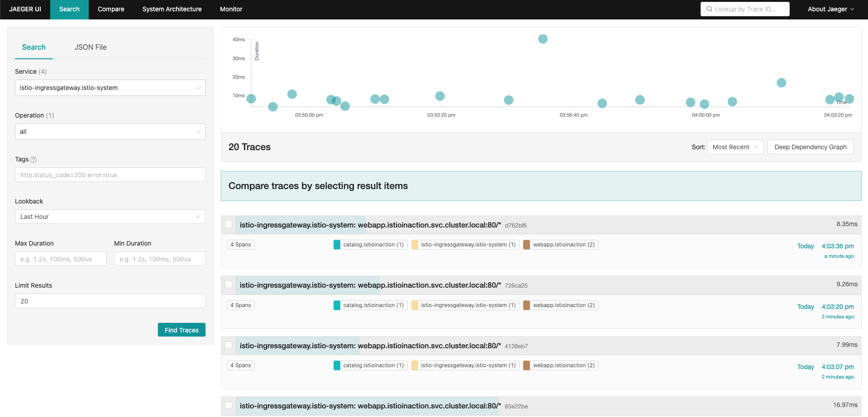This screenshot has height=417, width=868.
Task: Click istio-ingressgateway tag in trace 726ca25
Action: click(465, 305)
